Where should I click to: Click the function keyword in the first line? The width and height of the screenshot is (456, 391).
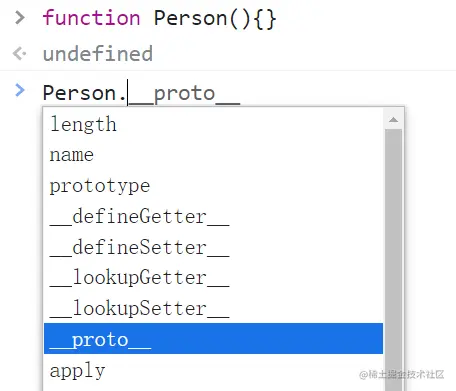coord(91,18)
